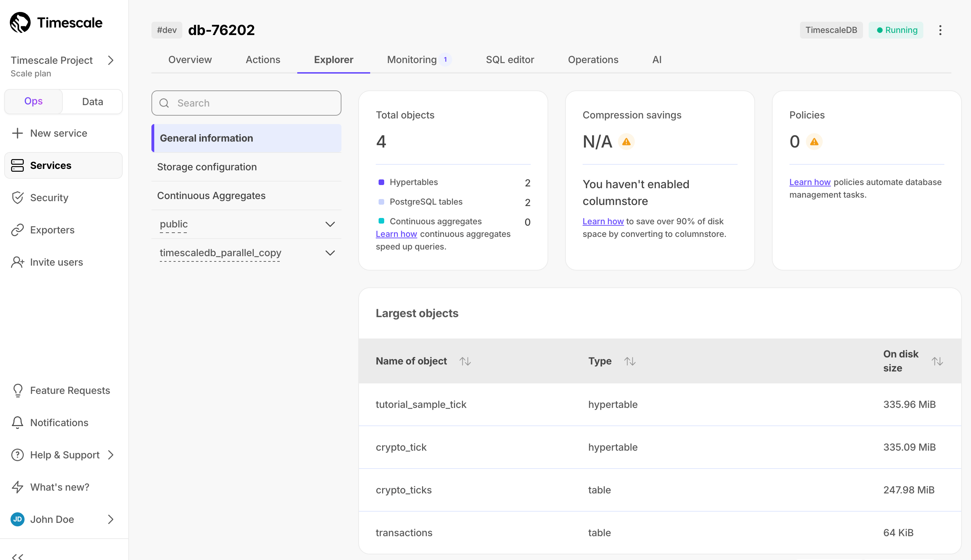
Task: Click the JD user avatar
Action: click(x=17, y=519)
